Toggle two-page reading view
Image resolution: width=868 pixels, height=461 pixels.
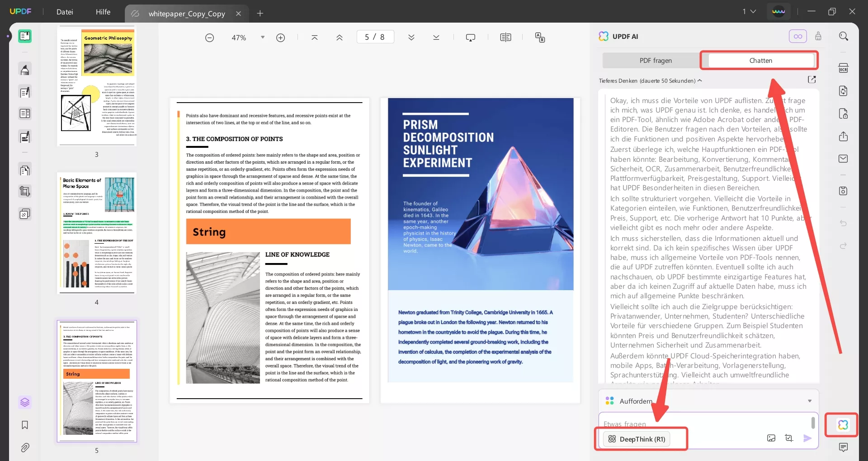point(505,37)
